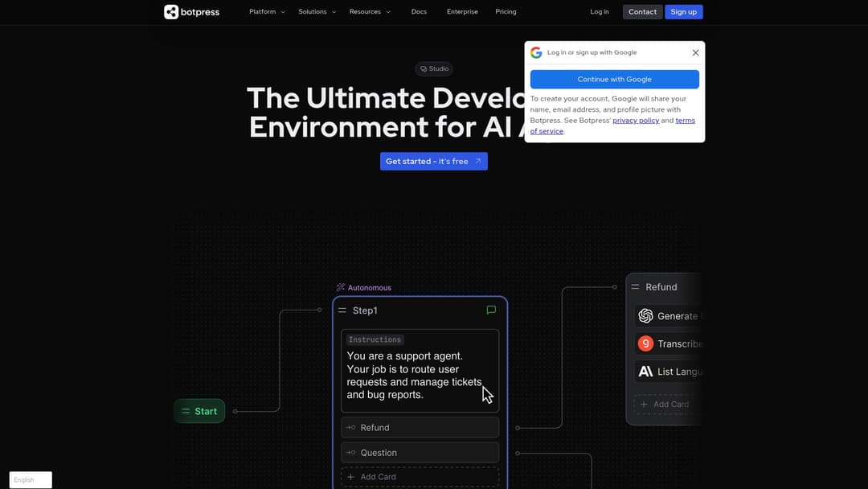Click the Refund node title
Screen dimensions: 868x489
click(x=661, y=287)
